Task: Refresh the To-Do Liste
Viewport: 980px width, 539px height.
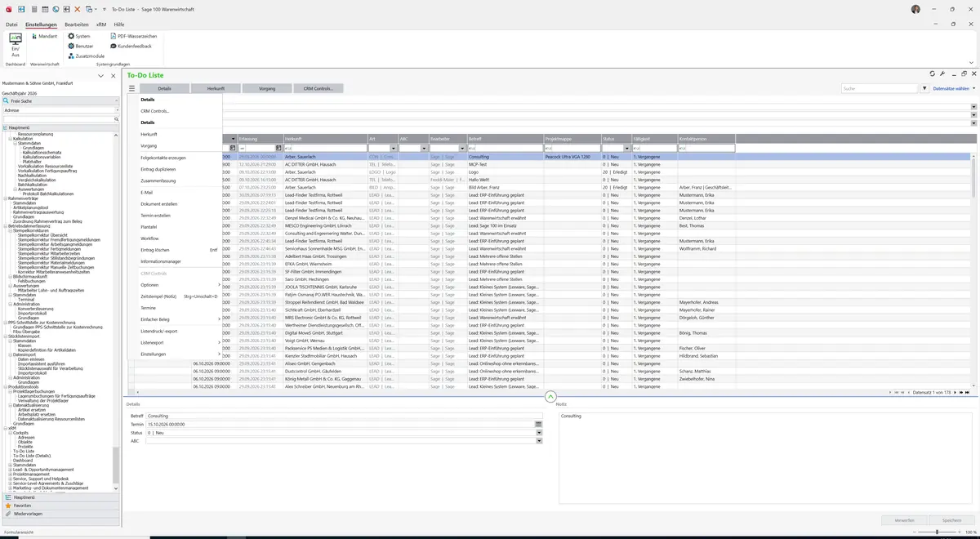Action: [933, 73]
